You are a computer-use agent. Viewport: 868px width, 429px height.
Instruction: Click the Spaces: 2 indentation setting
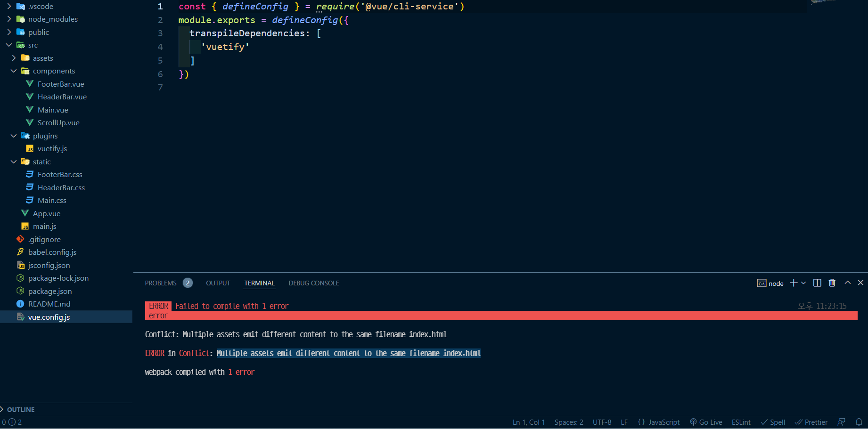coord(569,422)
